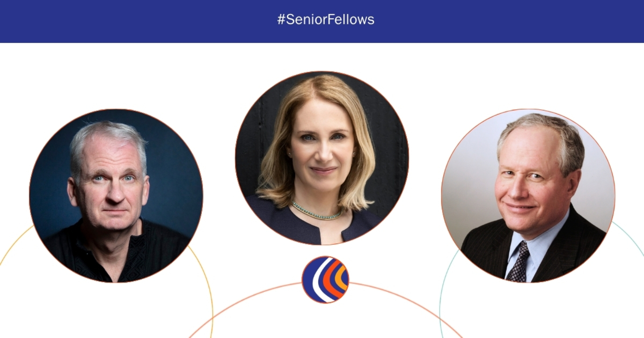
Task: Open the right portrait of man in suit
Action: (528, 196)
